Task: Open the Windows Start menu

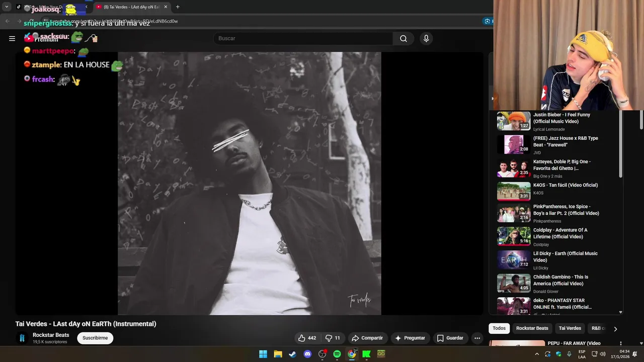Action: [263, 354]
